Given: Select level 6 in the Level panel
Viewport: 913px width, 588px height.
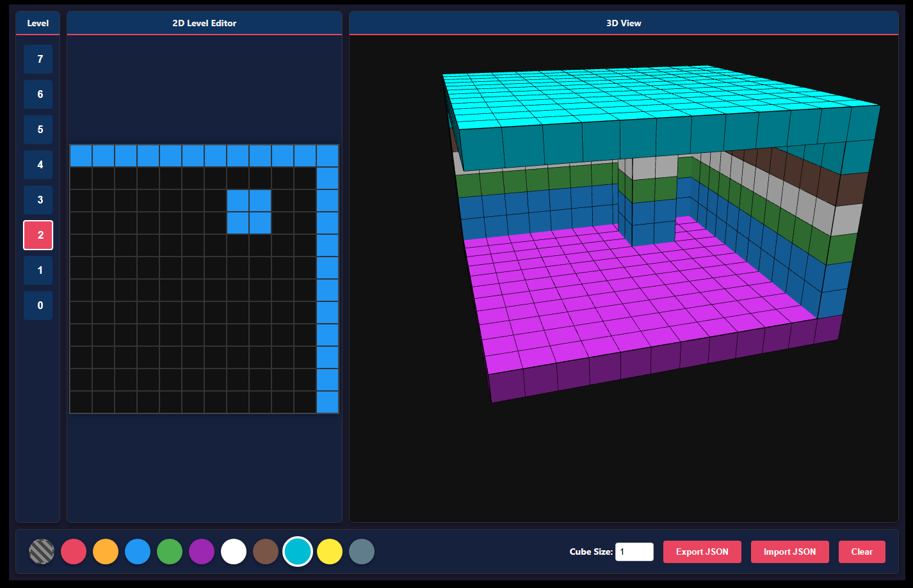Looking at the screenshot, I should [x=38, y=95].
